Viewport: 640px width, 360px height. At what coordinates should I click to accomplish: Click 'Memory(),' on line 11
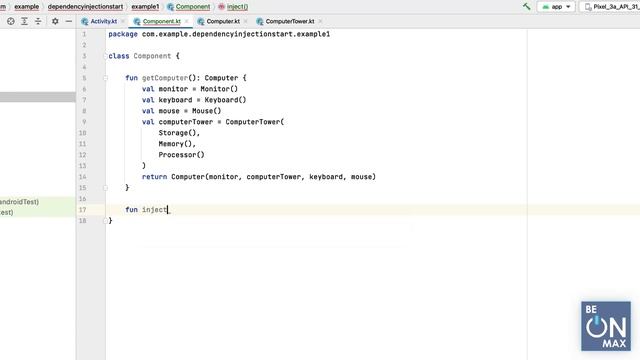tap(177, 144)
